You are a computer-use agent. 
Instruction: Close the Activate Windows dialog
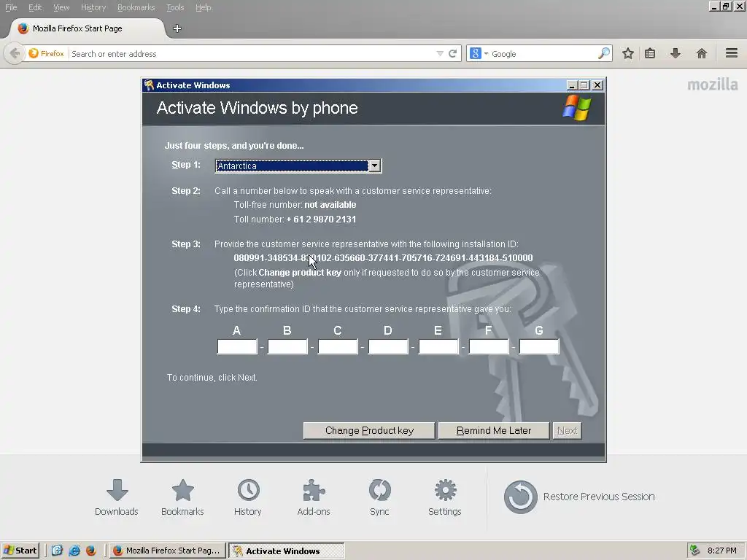597,85
